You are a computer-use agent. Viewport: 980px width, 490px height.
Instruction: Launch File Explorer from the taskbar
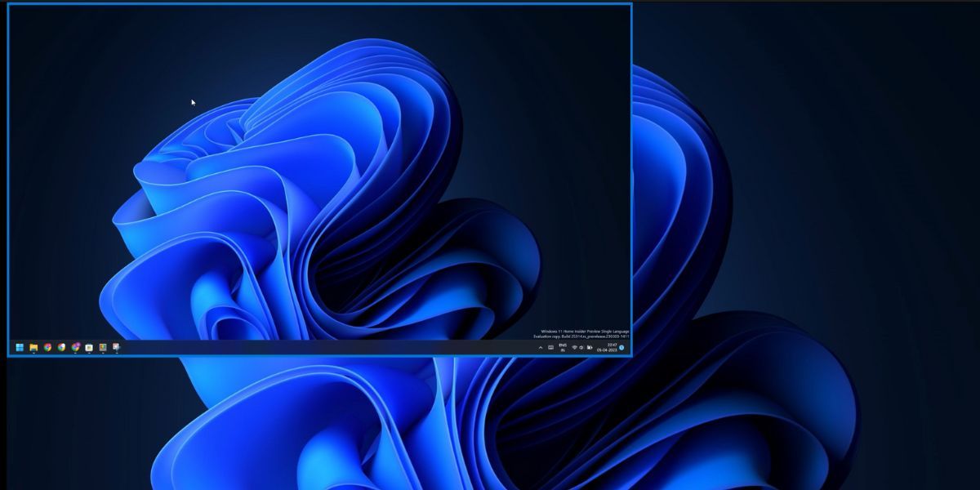tap(33, 347)
